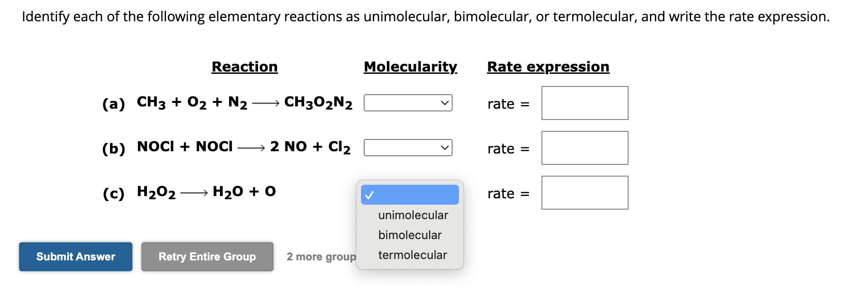Select termolecular from the open dropdown
Viewport: 868px width, 307px height.
412,254
